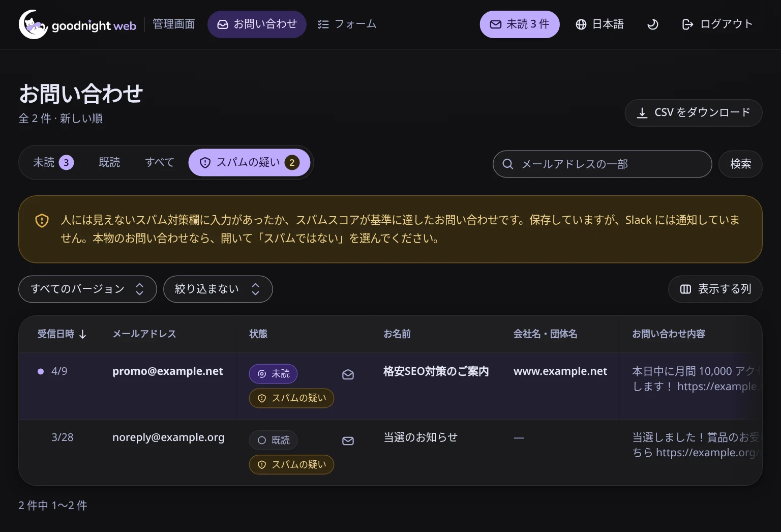781x532 pixels.
Task: Click the columns icon in 表示する列
Action: click(685, 289)
